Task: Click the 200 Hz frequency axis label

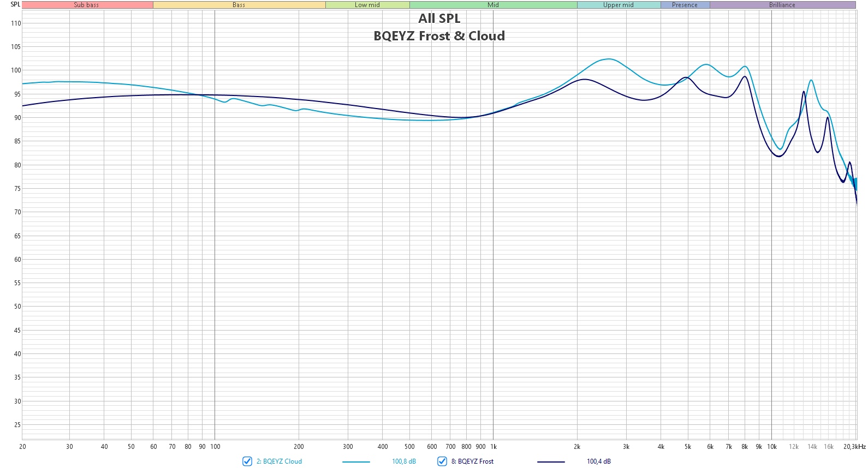Action: click(299, 447)
